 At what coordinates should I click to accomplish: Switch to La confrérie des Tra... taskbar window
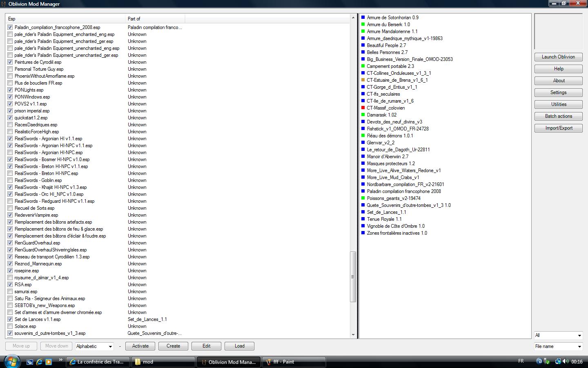coord(98,362)
